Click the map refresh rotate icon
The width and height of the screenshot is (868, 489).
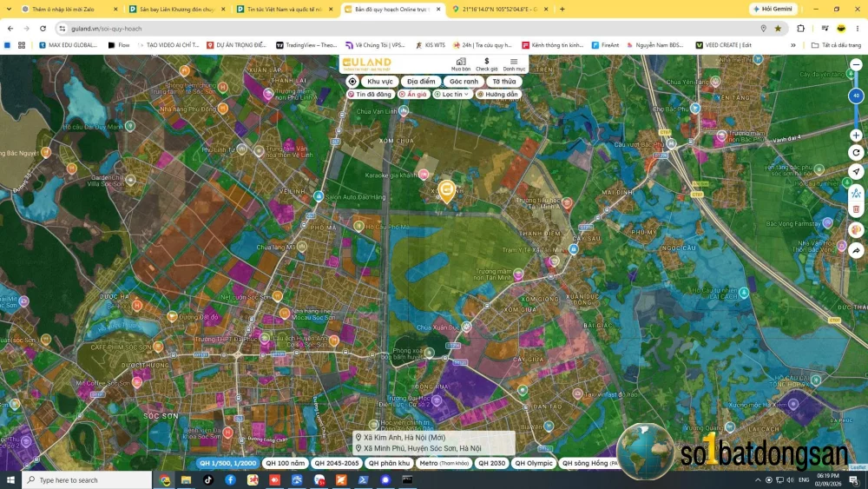pos(856,152)
